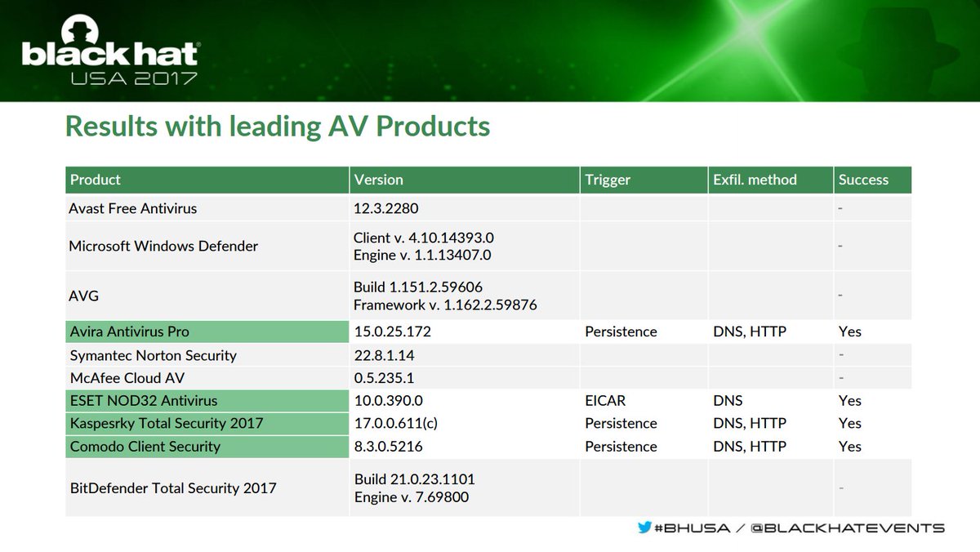Click 'EICAR' trigger in ESET row
The height and width of the screenshot is (552, 980).
point(604,401)
